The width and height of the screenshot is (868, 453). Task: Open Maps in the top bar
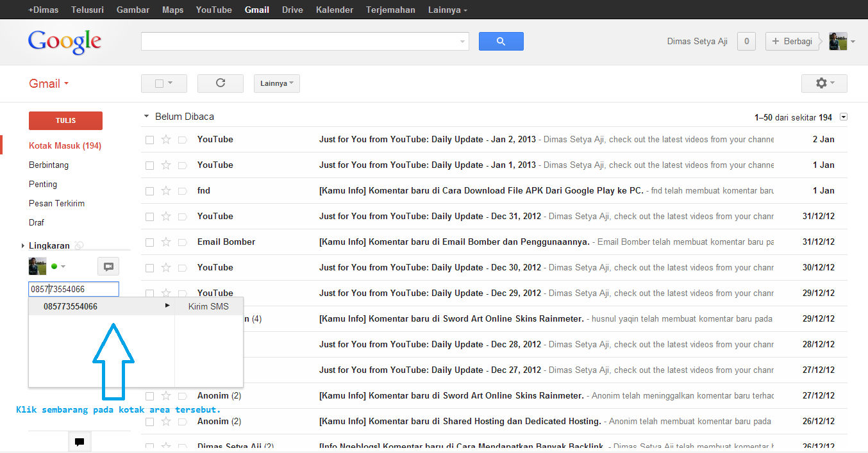pos(173,10)
